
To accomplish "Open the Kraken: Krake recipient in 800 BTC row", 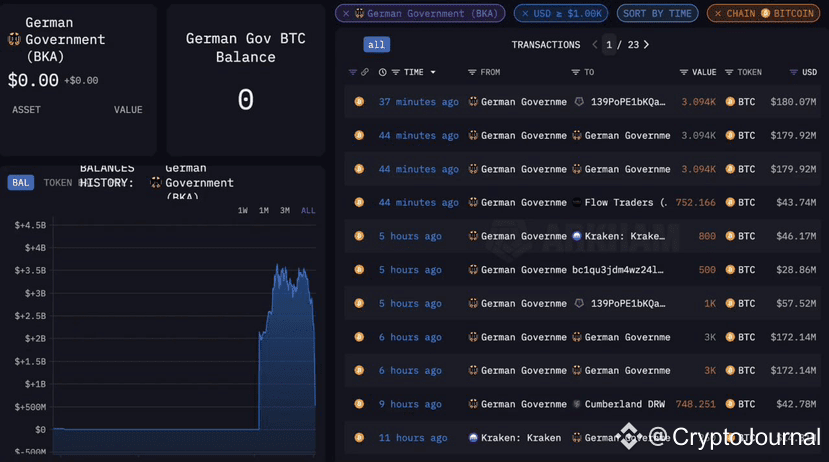I will point(625,236).
